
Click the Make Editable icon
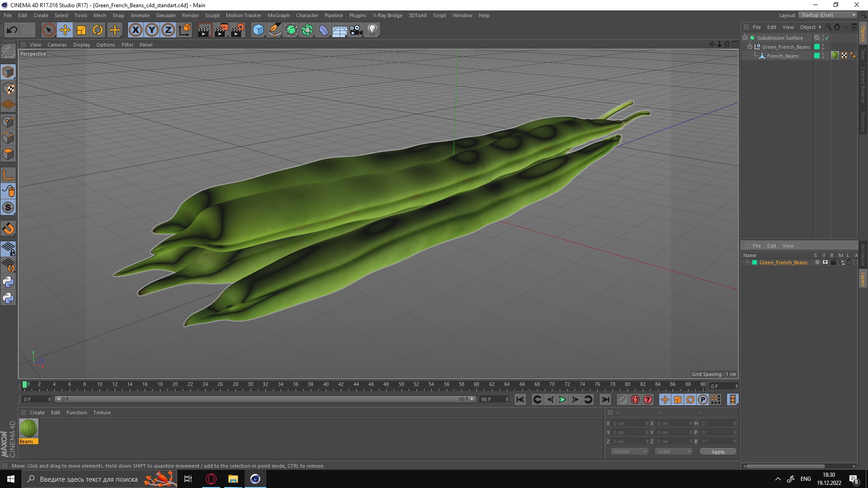click(x=8, y=52)
